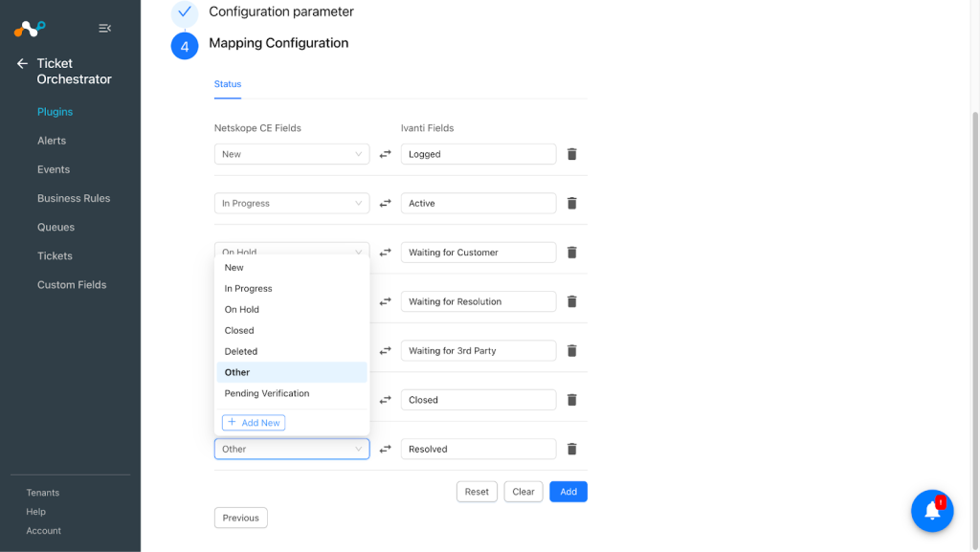Switch to the Status tab
This screenshot has width=980, height=552.
(x=228, y=84)
